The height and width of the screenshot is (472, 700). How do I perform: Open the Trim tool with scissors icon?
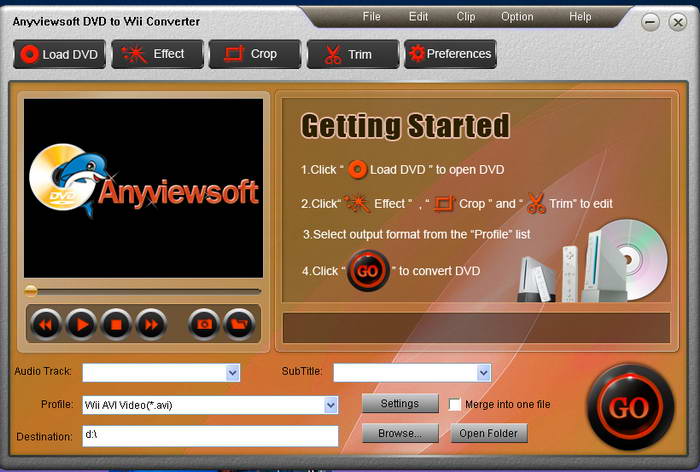click(353, 54)
